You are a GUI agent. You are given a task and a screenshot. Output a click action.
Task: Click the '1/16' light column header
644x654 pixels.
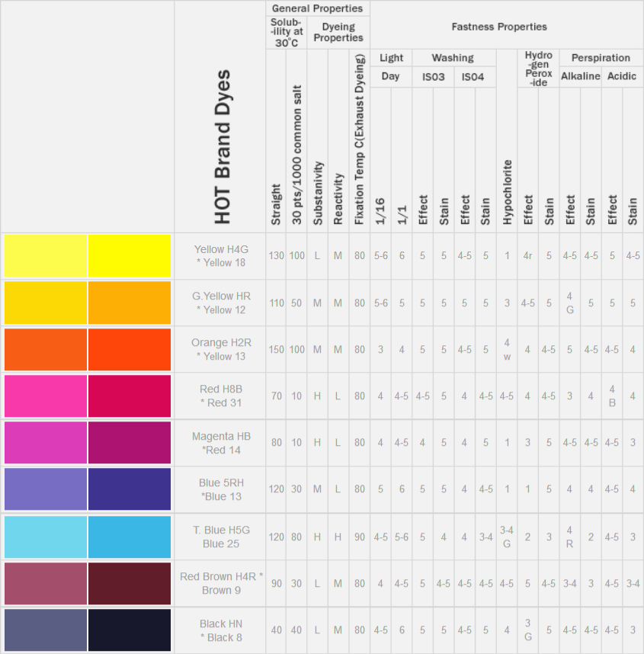(380, 211)
